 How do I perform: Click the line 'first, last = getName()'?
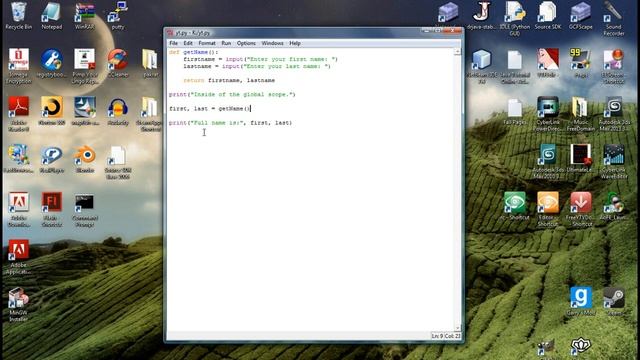209,109
